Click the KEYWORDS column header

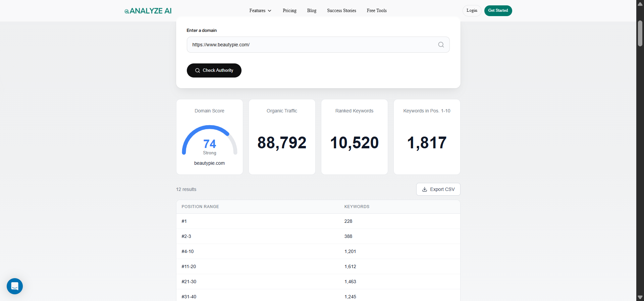click(x=357, y=207)
